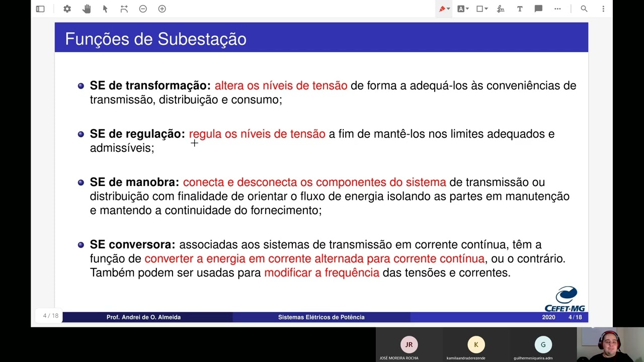Image resolution: width=644 pixels, height=362 pixels.
Task: Click the CEFET-MG logo
Action: point(565,299)
